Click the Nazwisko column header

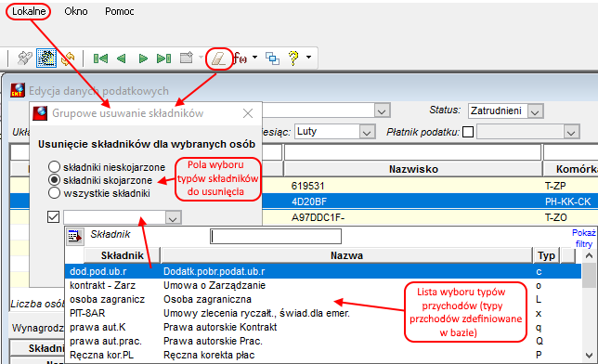[x=413, y=169]
